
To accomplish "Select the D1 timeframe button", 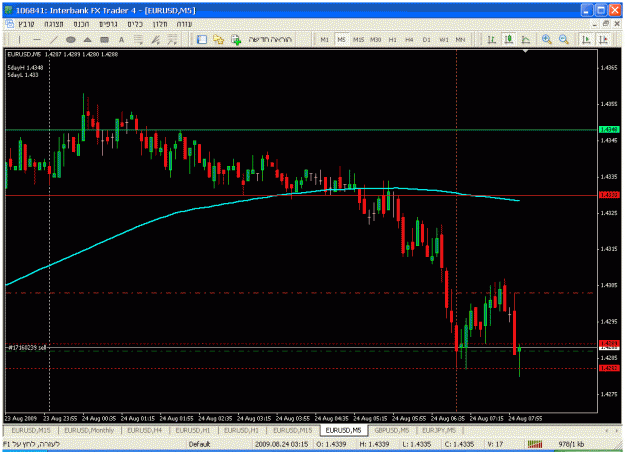I will click(426, 39).
